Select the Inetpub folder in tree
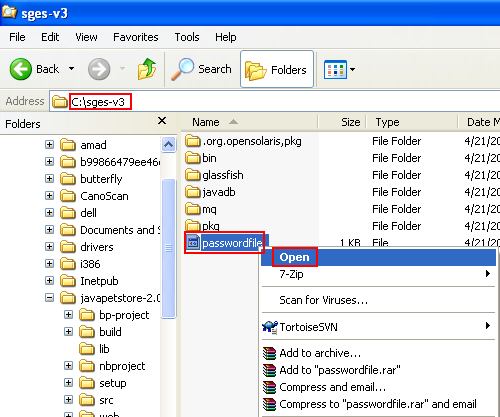The width and height of the screenshot is (500, 417). pyautogui.click(x=89, y=281)
